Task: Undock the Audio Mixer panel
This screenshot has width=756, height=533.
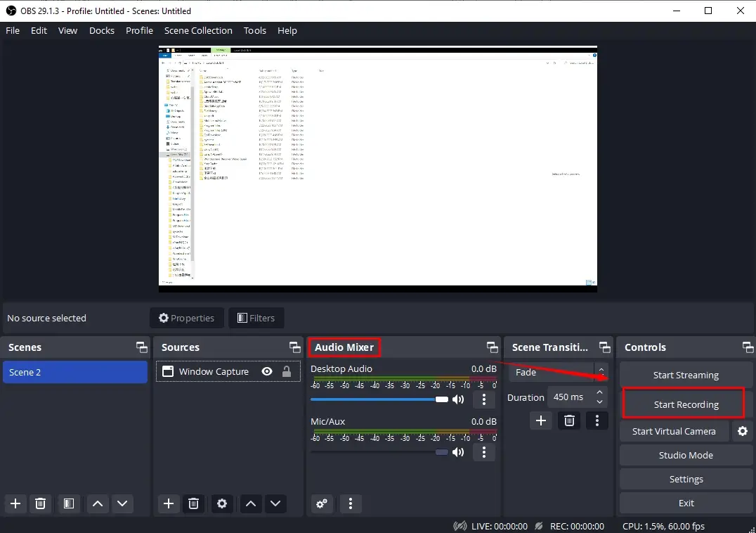Action: pyautogui.click(x=492, y=347)
